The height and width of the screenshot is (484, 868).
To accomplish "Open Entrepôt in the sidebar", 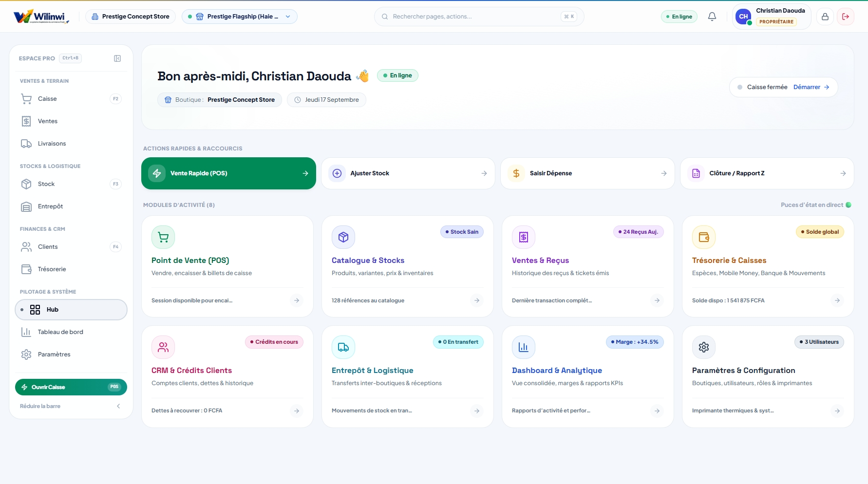I will (x=71, y=206).
